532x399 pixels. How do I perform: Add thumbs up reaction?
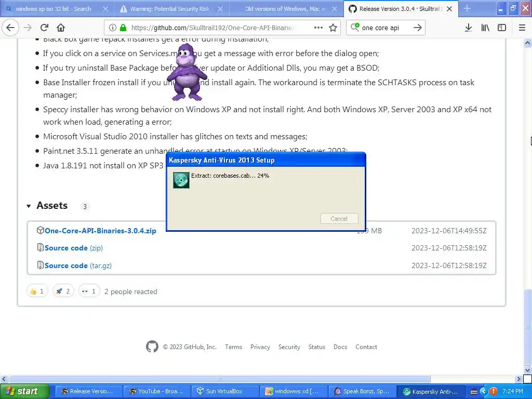(37, 291)
